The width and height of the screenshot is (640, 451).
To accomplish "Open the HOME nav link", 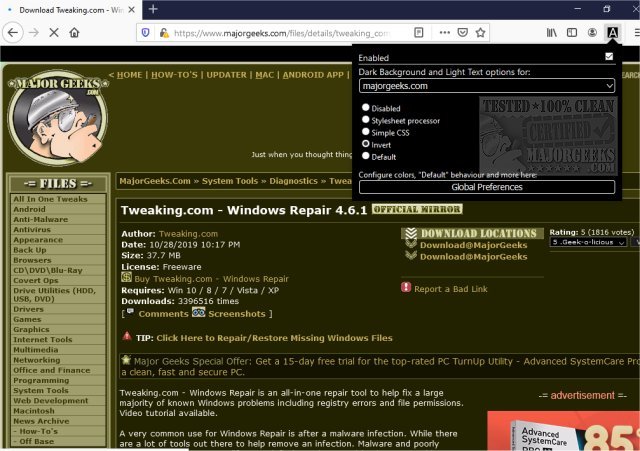I will coord(129,75).
